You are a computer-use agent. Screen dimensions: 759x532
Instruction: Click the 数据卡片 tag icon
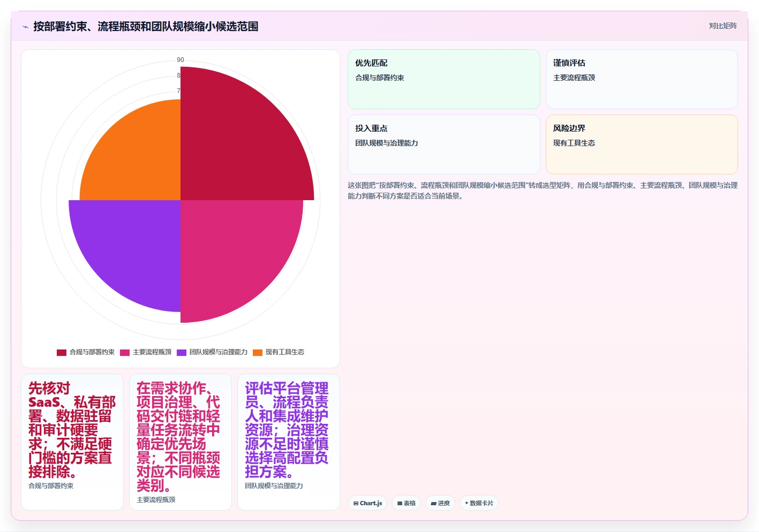467,503
